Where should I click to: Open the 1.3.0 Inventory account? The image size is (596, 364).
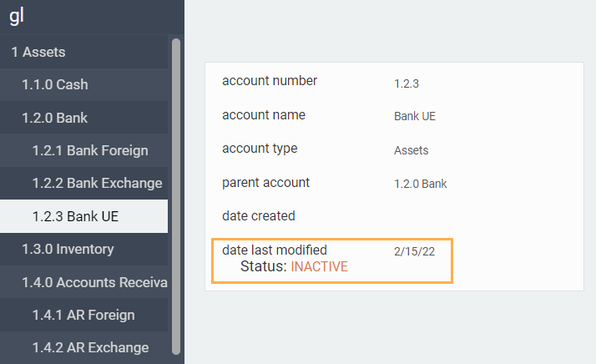point(68,249)
